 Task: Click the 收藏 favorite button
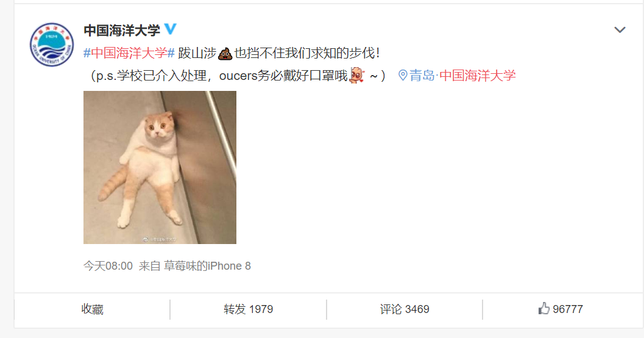pos(92,309)
